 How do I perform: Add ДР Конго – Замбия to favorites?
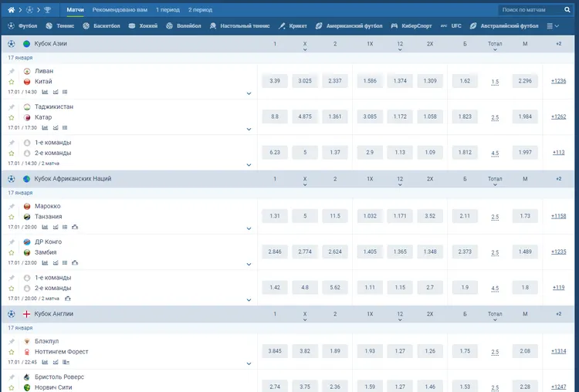coord(12,252)
